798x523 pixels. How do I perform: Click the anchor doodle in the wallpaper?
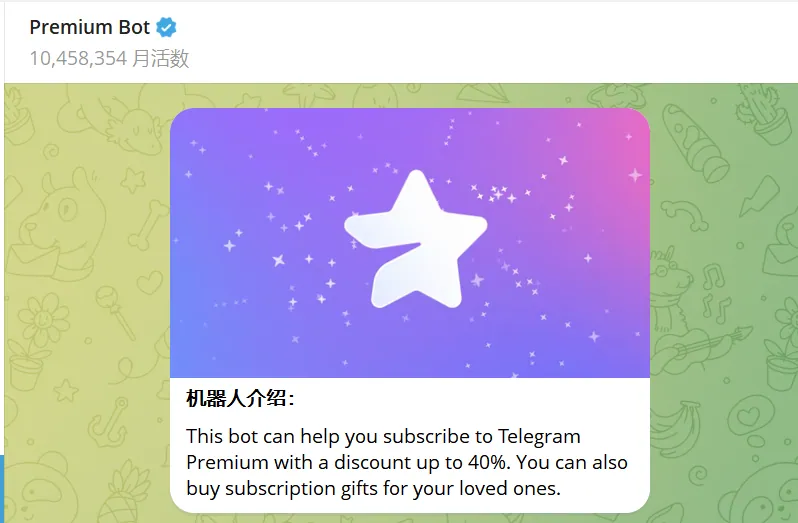(108, 423)
